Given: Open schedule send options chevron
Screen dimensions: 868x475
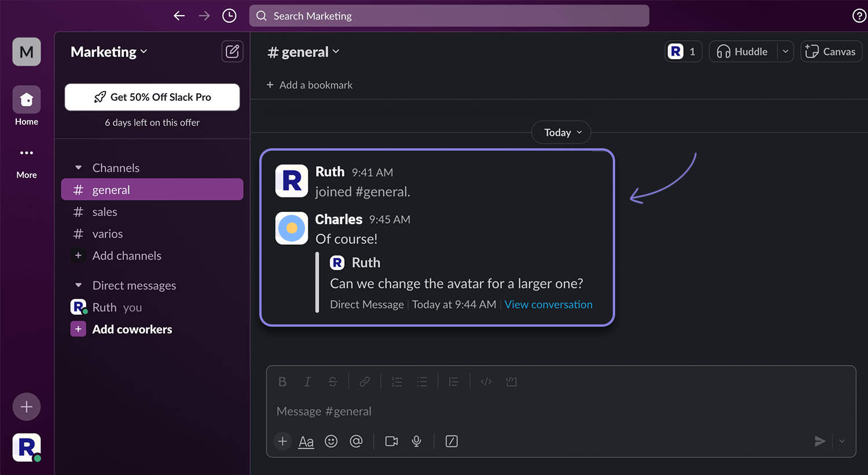Looking at the screenshot, I should click(x=842, y=441).
